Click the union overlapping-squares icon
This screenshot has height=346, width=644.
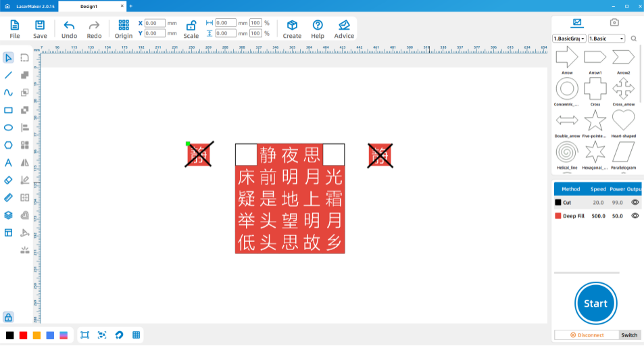(24, 75)
